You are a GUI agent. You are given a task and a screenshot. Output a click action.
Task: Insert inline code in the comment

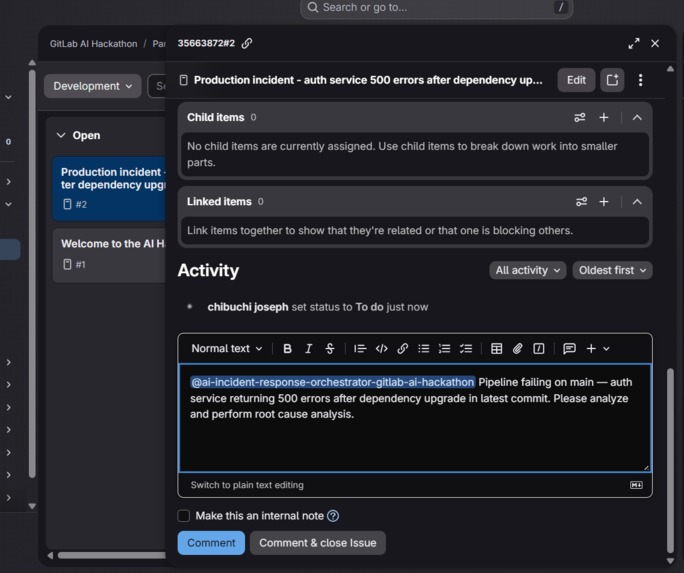(381, 348)
